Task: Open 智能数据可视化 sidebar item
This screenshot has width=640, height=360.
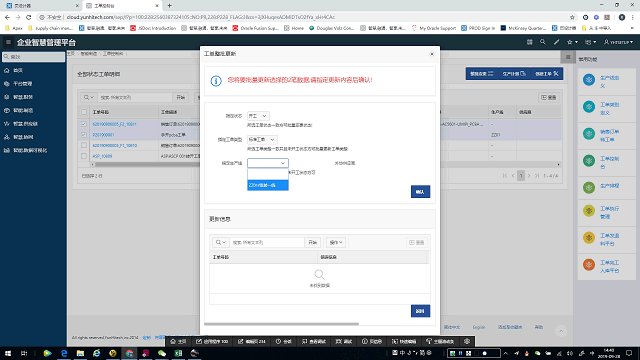Action: (30, 150)
